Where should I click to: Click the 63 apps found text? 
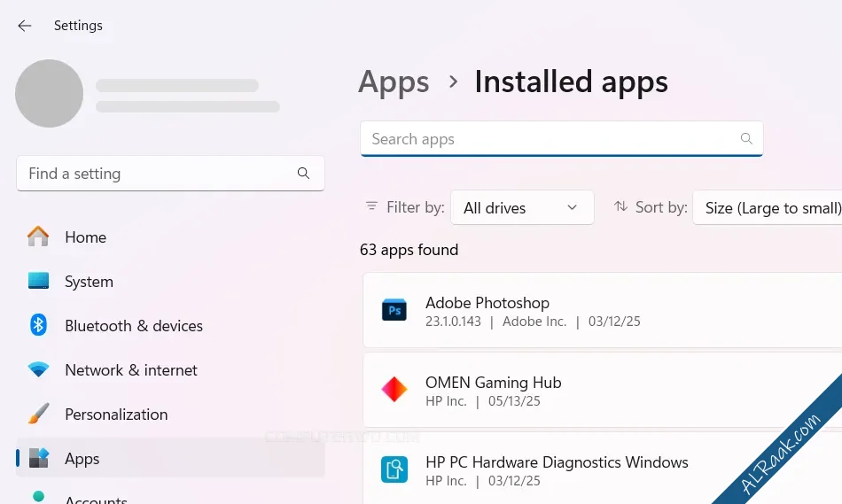pyautogui.click(x=409, y=250)
